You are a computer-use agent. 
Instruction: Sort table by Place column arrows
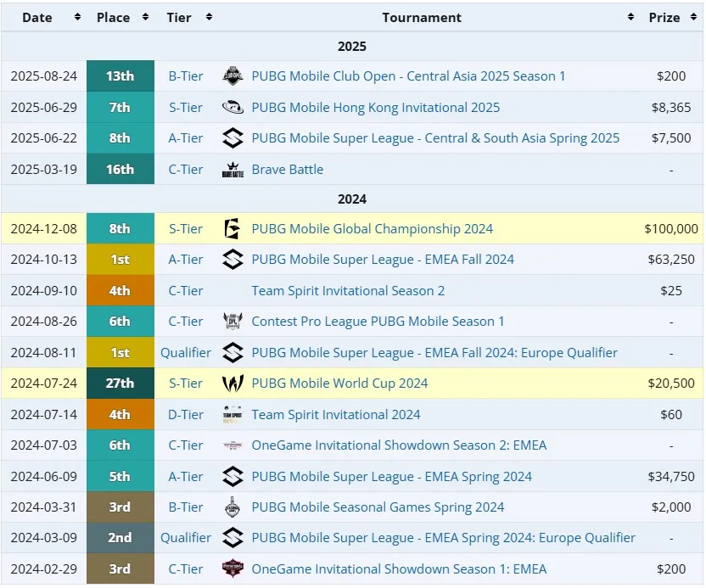pyautogui.click(x=145, y=17)
